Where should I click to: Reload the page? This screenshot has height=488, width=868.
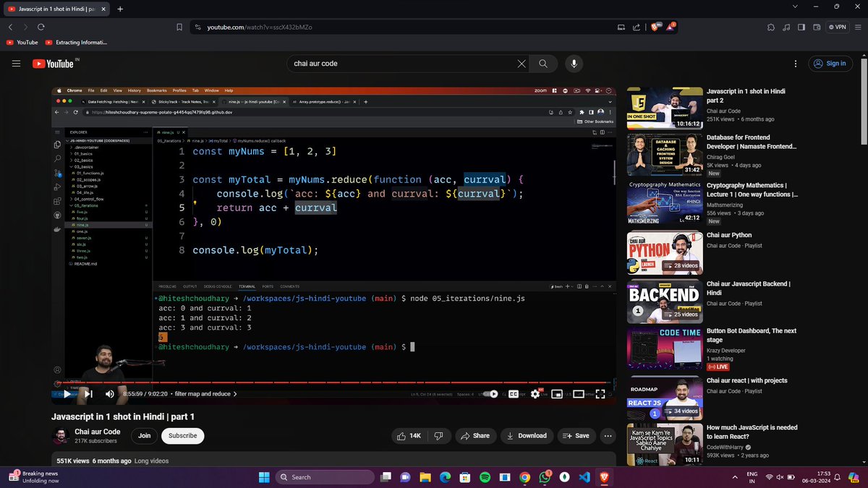tap(41, 27)
